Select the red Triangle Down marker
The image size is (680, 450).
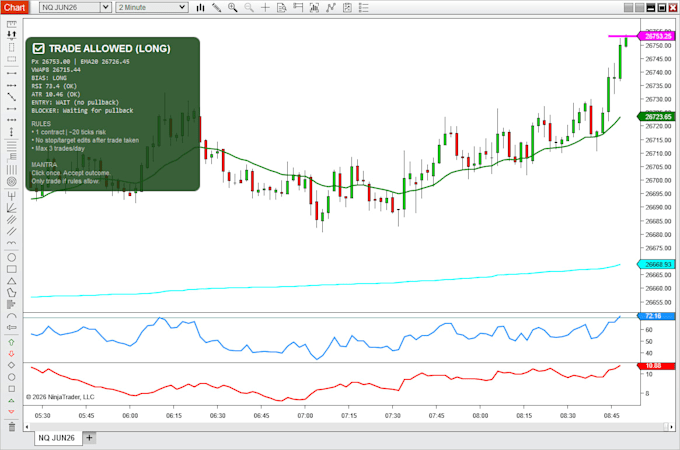[x=12, y=411]
